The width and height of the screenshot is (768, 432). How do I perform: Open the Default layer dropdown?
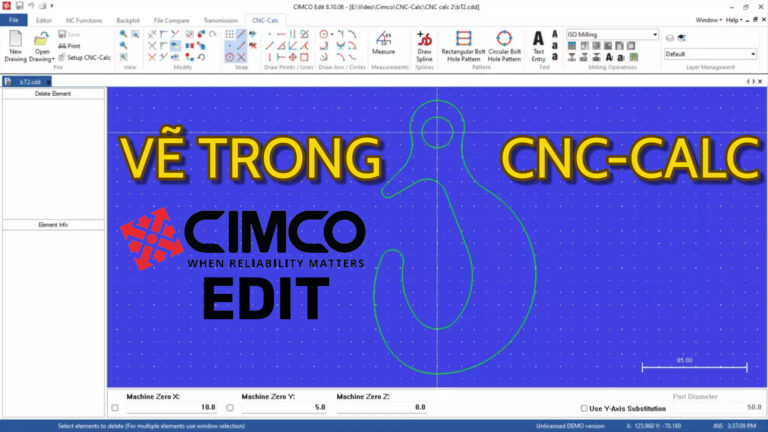(753, 54)
